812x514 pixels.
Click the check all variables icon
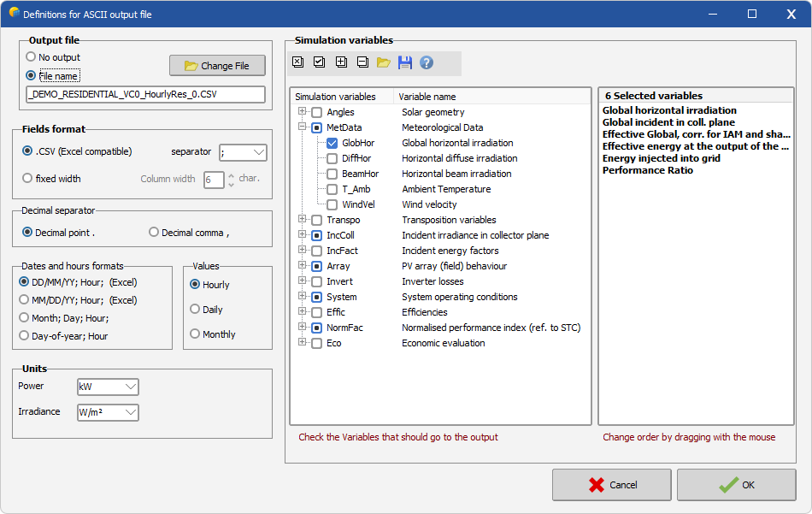[320, 62]
